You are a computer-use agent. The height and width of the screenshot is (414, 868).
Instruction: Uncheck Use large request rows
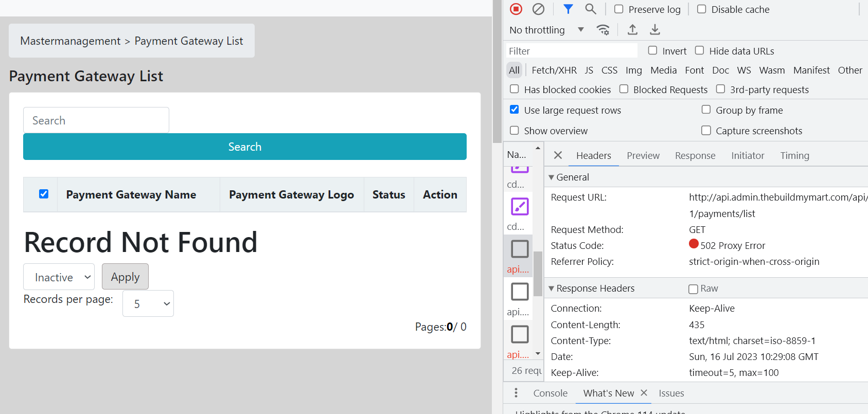tap(514, 110)
